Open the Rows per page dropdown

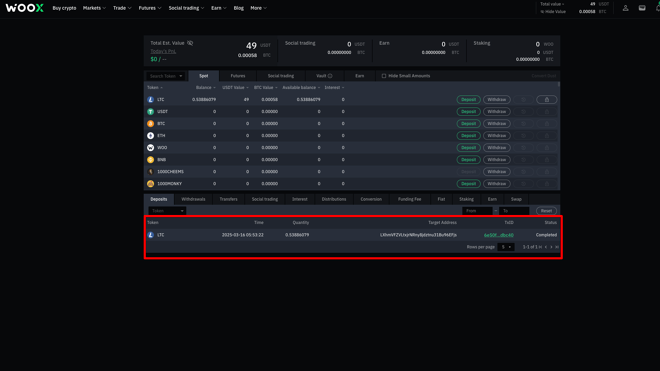pos(506,247)
